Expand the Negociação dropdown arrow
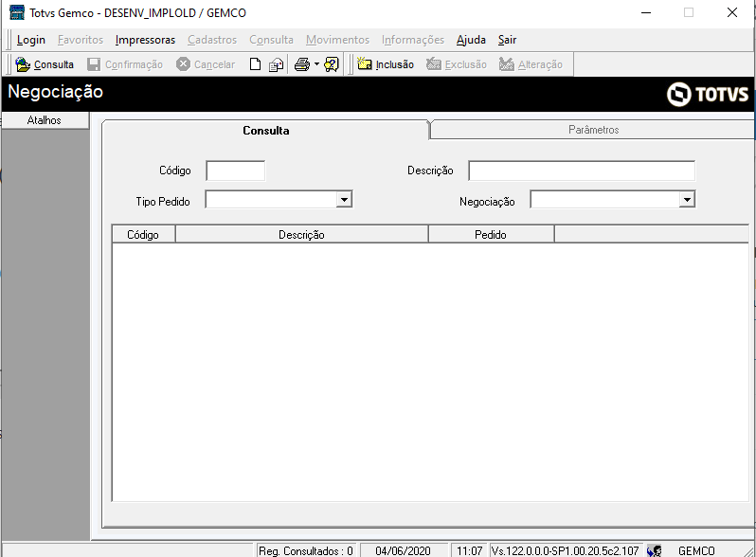The height and width of the screenshot is (557, 756). click(687, 199)
